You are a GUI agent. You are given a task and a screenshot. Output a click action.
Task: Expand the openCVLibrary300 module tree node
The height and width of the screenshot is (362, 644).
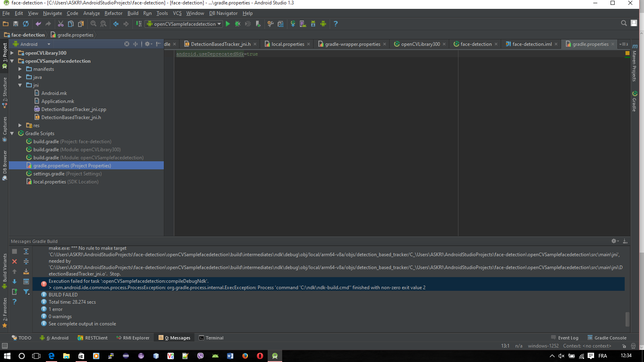tap(12, 53)
